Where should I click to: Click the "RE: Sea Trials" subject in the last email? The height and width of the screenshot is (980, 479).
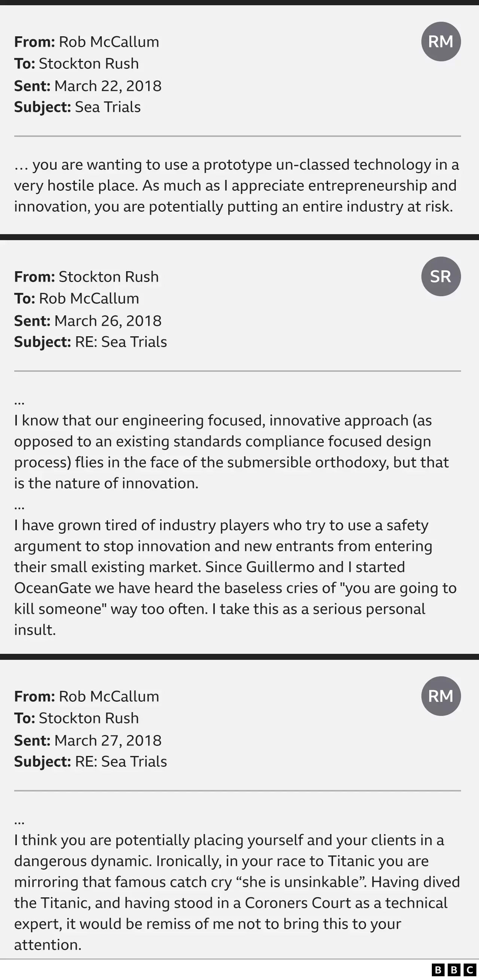[121, 762]
